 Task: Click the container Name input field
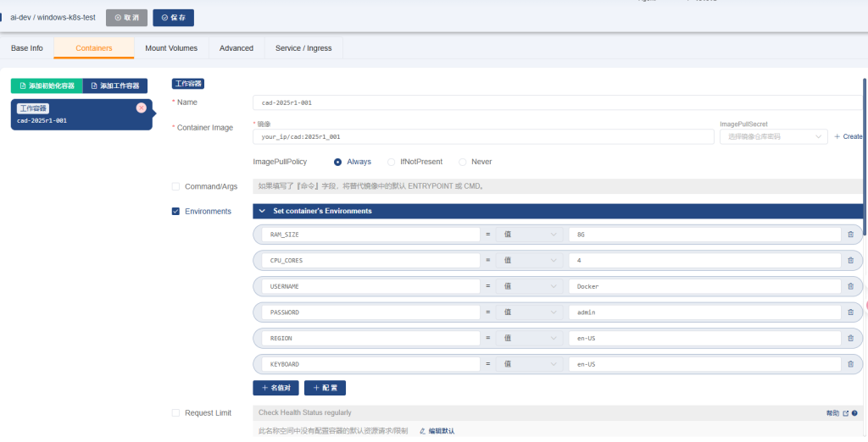click(555, 102)
